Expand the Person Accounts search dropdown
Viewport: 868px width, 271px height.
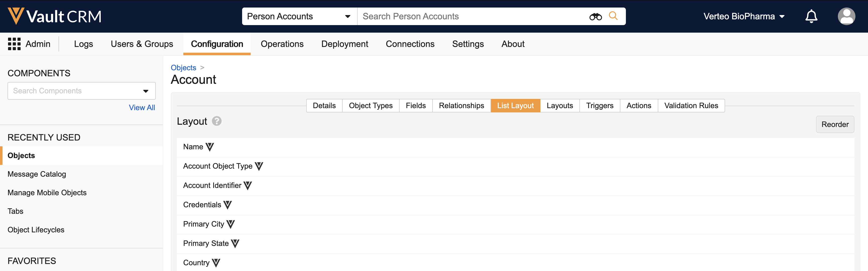[347, 17]
